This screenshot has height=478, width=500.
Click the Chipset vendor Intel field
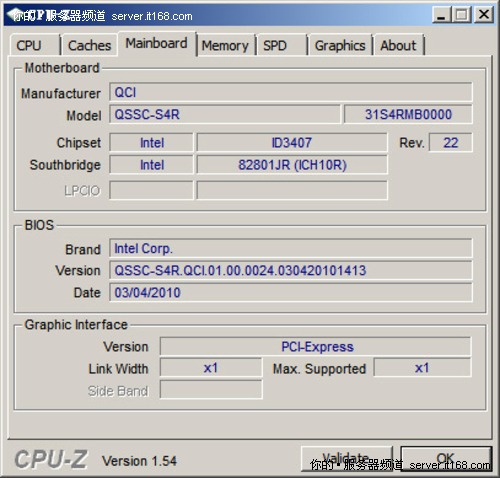[151, 143]
